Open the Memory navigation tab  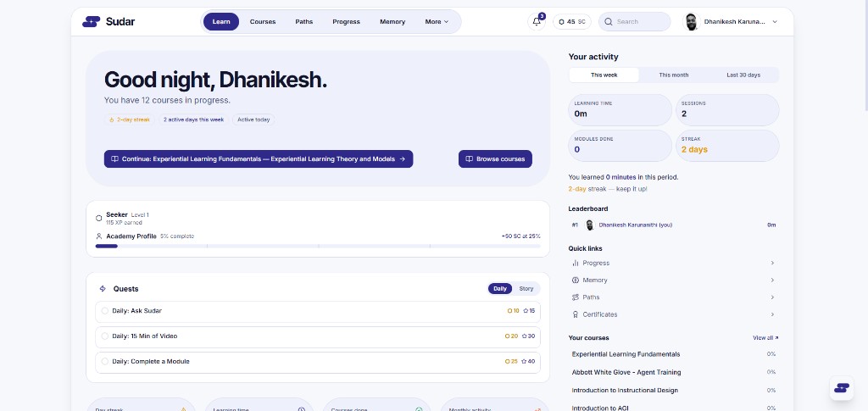click(392, 21)
